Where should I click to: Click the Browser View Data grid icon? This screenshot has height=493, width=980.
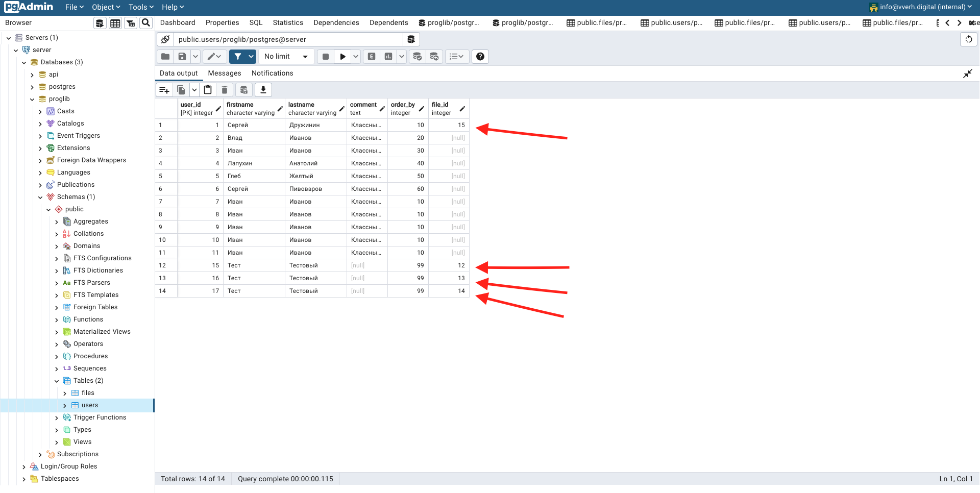(115, 23)
